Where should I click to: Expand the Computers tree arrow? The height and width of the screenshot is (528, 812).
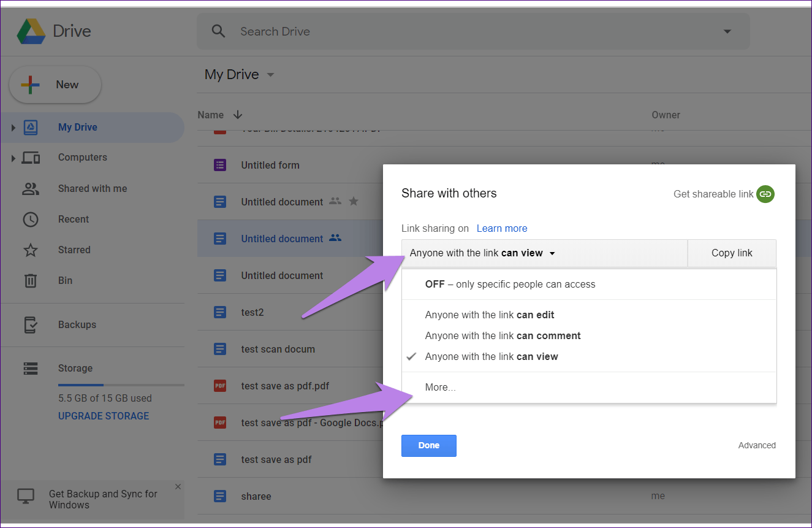point(12,158)
